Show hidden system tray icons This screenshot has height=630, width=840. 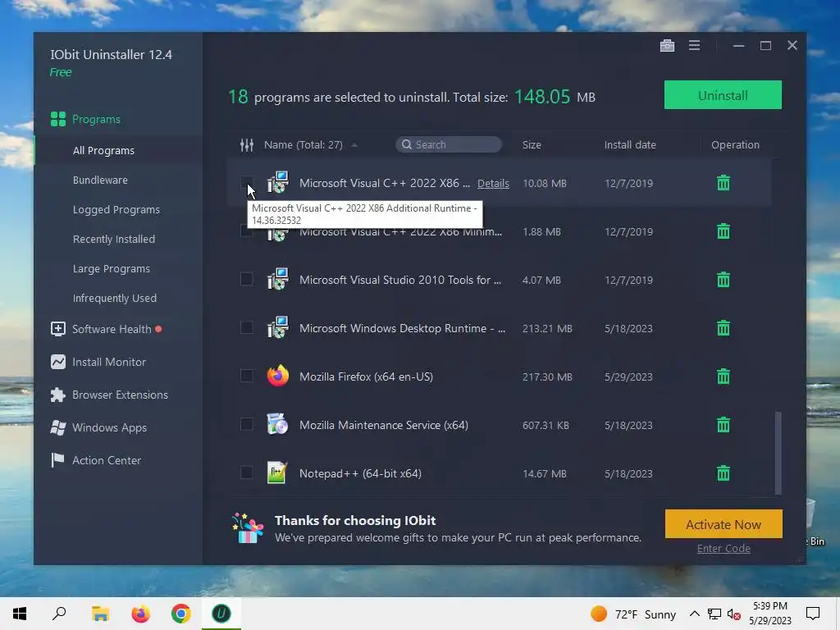[694, 614]
